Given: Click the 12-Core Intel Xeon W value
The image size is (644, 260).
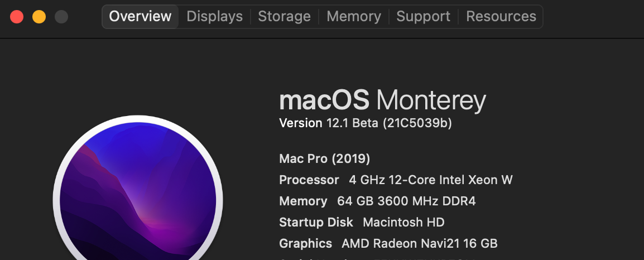Looking at the screenshot, I should pos(430,180).
